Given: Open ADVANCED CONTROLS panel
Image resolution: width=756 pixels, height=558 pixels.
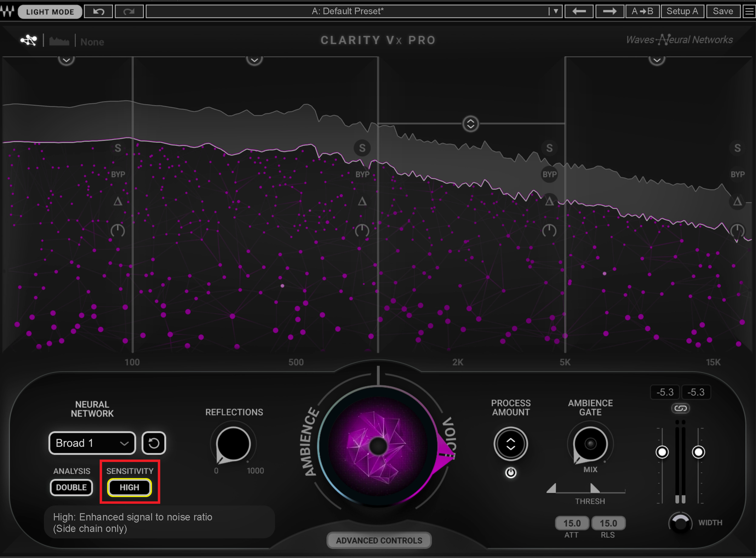Looking at the screenshot, I should click(x=379, y=540).
